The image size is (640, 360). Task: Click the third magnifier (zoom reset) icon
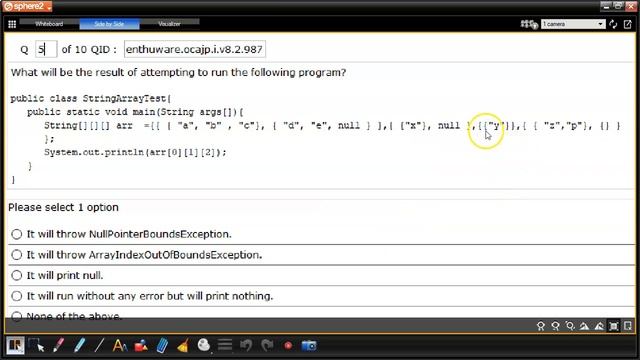570,326
